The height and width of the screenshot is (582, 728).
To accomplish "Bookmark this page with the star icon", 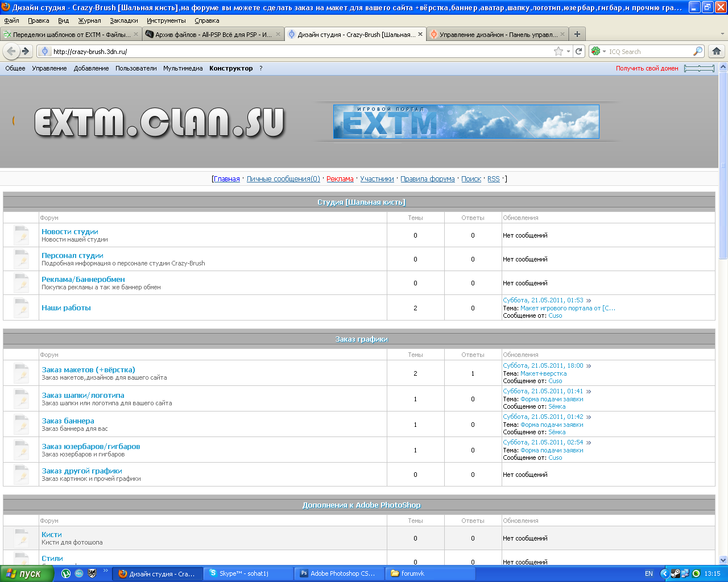I will coord(559,51).
